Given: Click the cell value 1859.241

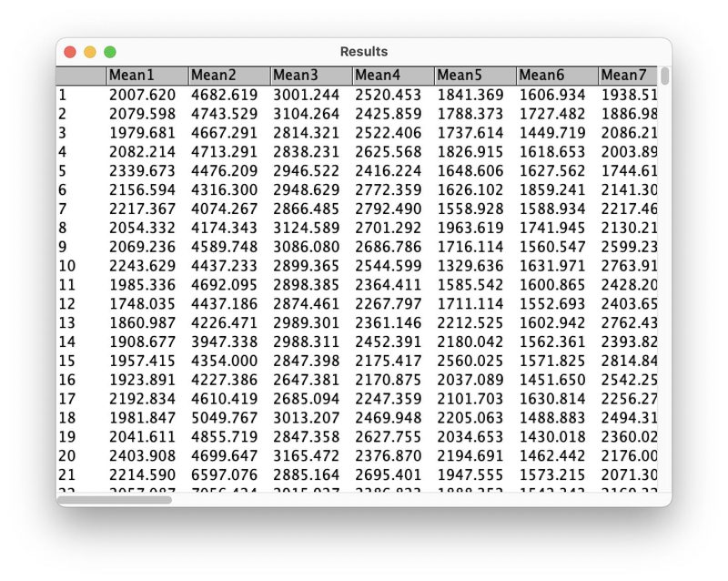Looking at the screenshot, I should pos(552,190).
